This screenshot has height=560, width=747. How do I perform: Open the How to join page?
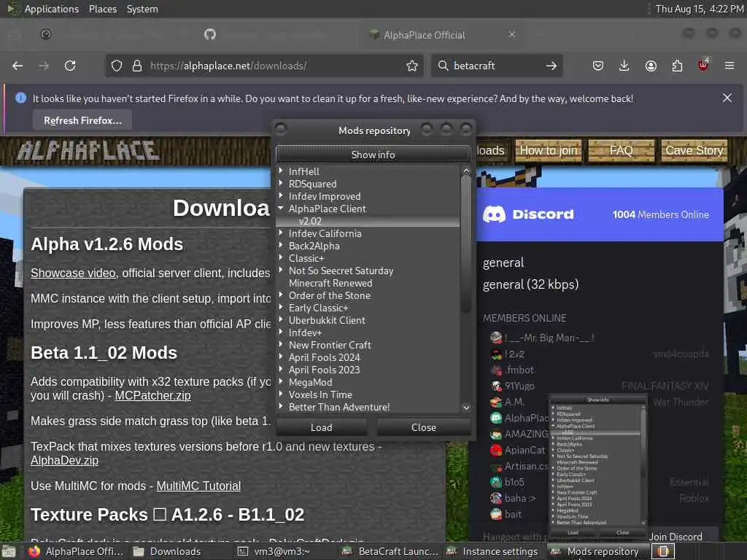point(549,150)
